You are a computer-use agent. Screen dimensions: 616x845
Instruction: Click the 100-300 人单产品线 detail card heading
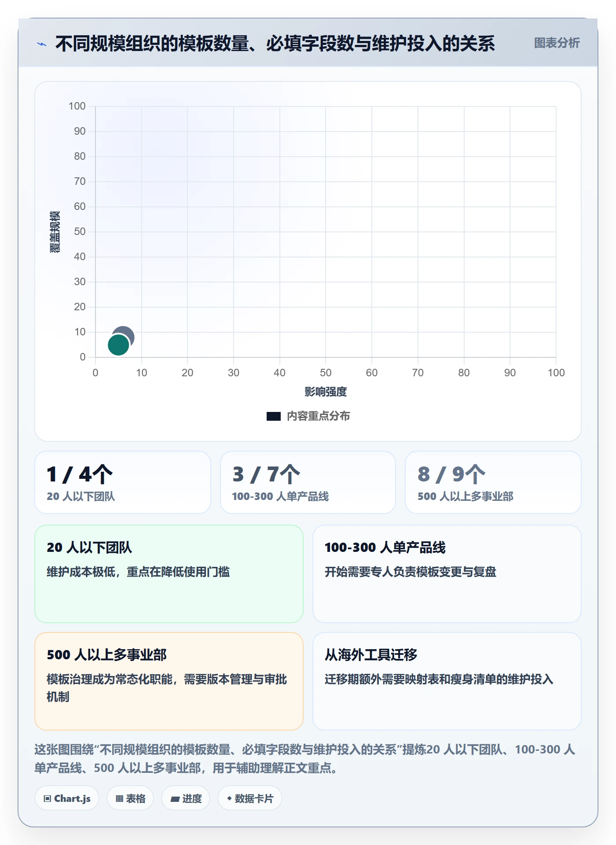coord(385,547)
